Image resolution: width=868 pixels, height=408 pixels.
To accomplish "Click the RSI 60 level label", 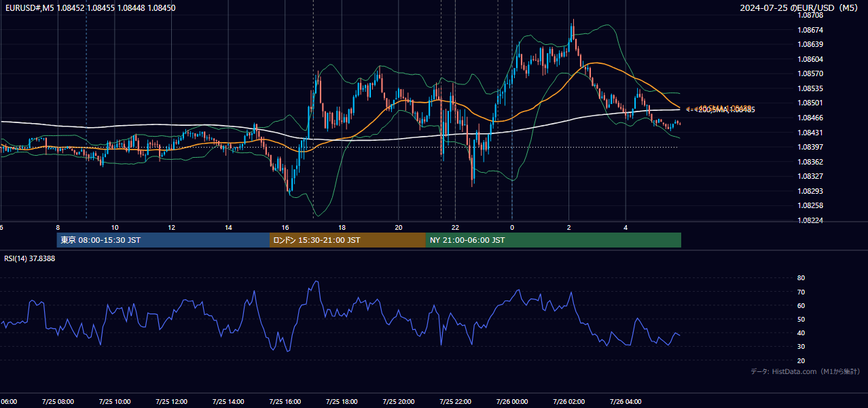I will point(801,305).
